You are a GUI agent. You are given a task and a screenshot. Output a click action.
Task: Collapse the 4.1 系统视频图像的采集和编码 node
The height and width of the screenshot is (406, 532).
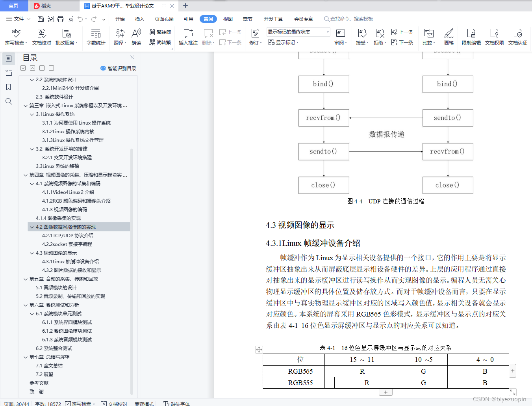tap(32, 184)
